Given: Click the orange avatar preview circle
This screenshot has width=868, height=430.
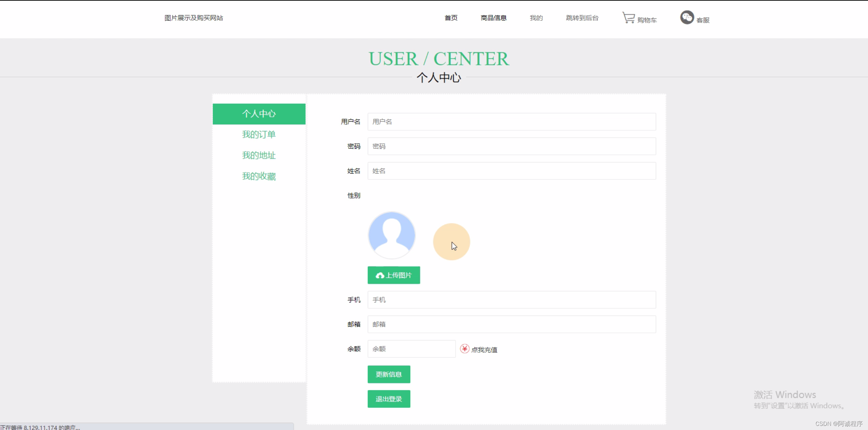Looking at the screenshot, I should [x=451, y=241].
